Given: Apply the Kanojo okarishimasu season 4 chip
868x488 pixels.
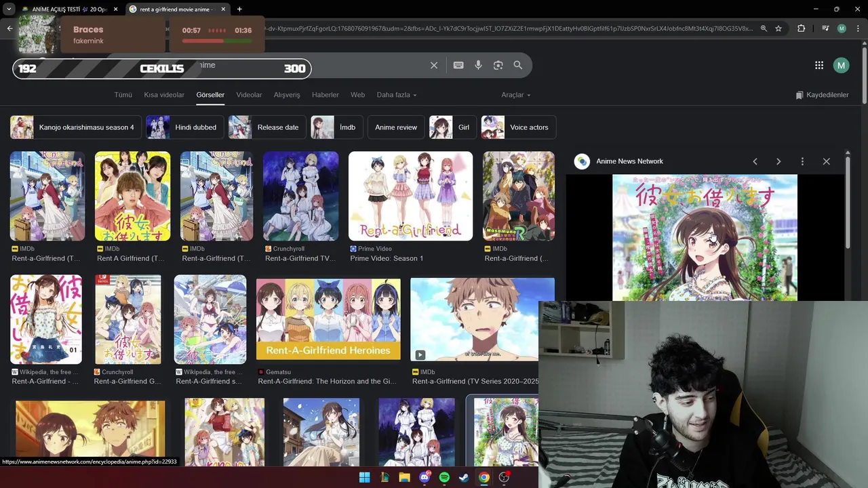Looking at the screenshot, I should click(75, 127).
